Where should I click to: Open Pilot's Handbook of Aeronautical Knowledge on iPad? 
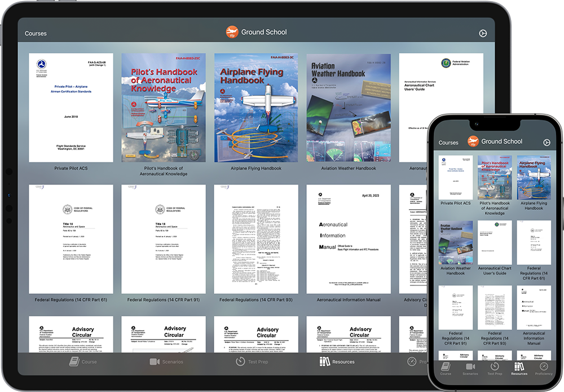tap(164, 108)
